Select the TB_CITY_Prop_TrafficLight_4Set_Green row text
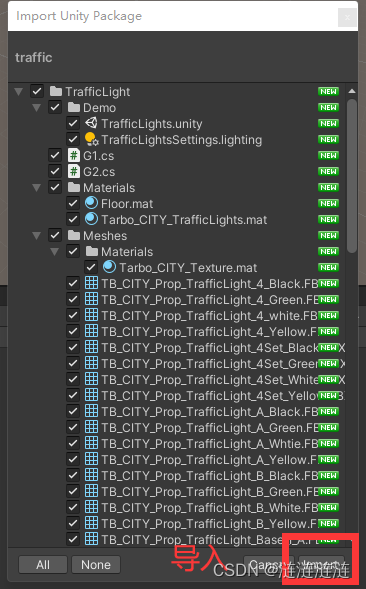Screen dimensions: 366x589 pyautogui.click(x=210, y=364)
